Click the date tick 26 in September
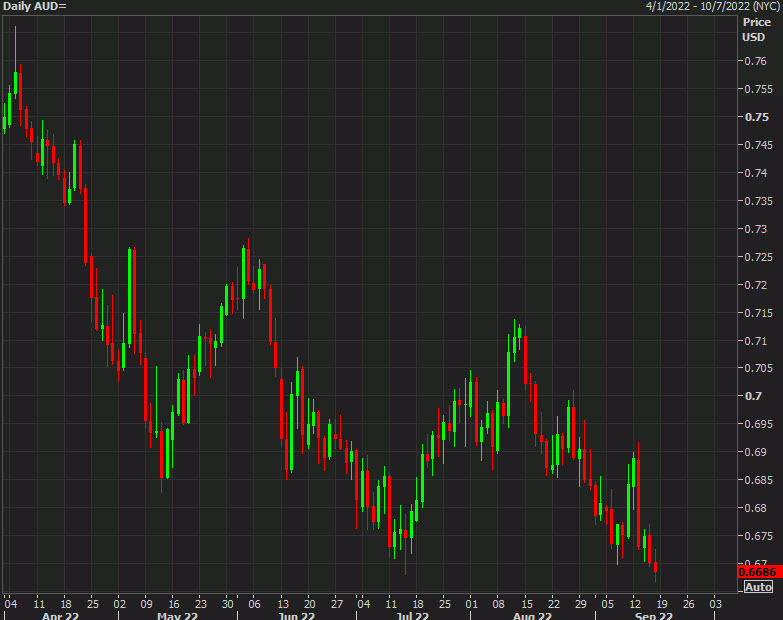 (688, 604)
